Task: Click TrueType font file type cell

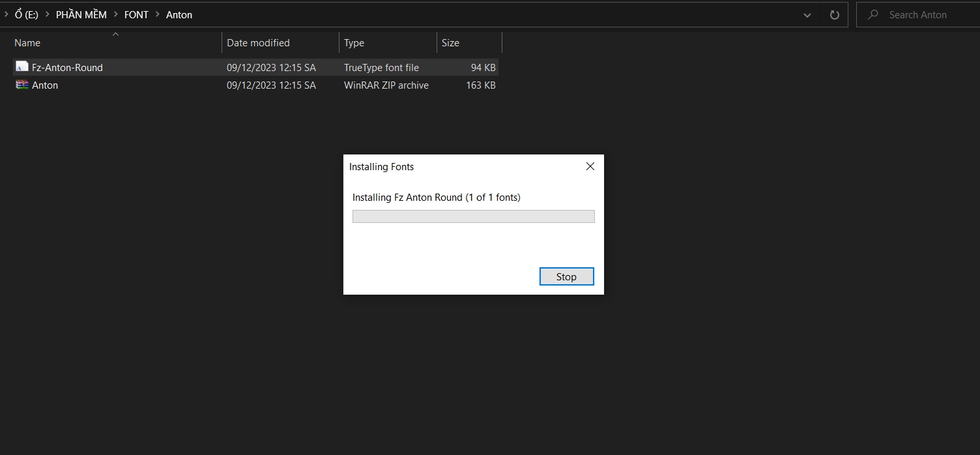Action: (381, 67)
